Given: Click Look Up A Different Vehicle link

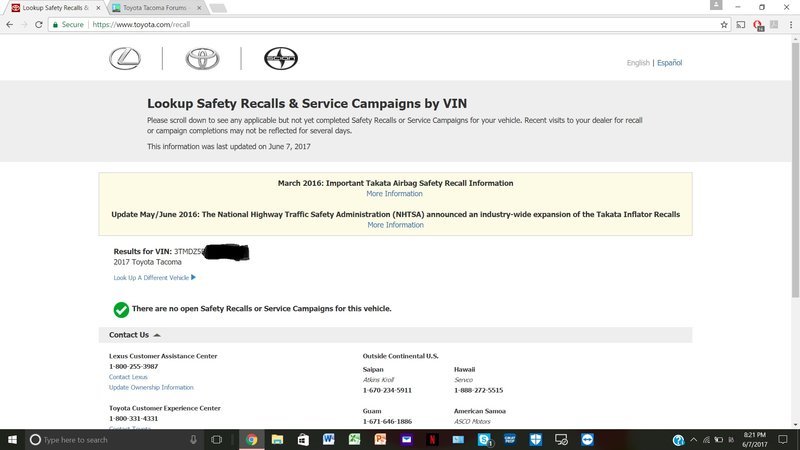Looking at the screenshot, I should click(x=151, y=278).
